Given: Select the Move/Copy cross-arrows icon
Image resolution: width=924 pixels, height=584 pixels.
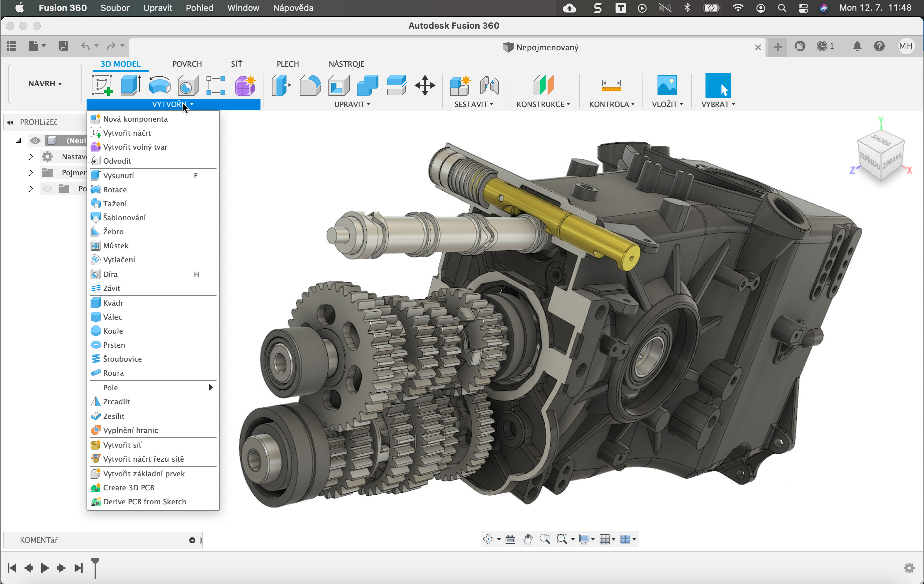Looking at the screenshot, I should [425, 85].
